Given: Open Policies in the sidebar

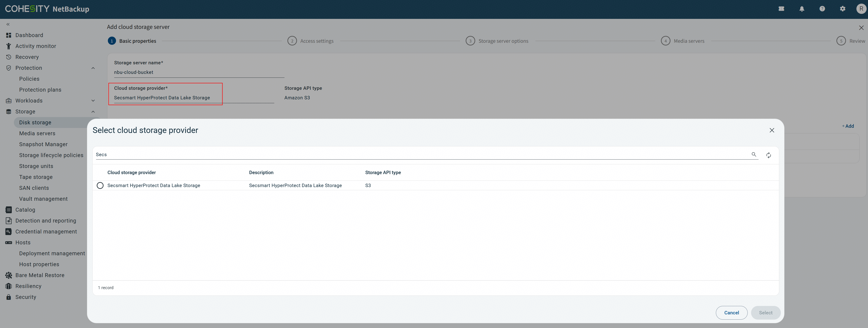Looking at the screenshot, I should [29, 79].
